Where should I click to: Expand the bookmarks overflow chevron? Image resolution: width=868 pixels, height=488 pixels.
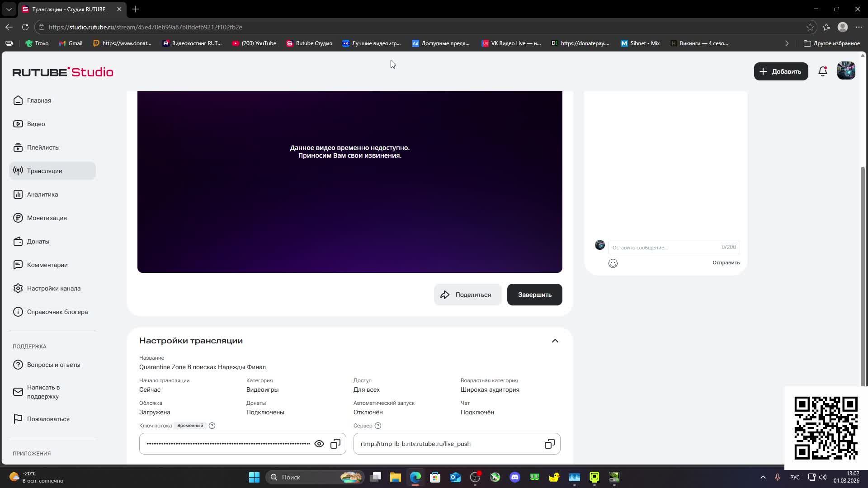click(787, 43)
